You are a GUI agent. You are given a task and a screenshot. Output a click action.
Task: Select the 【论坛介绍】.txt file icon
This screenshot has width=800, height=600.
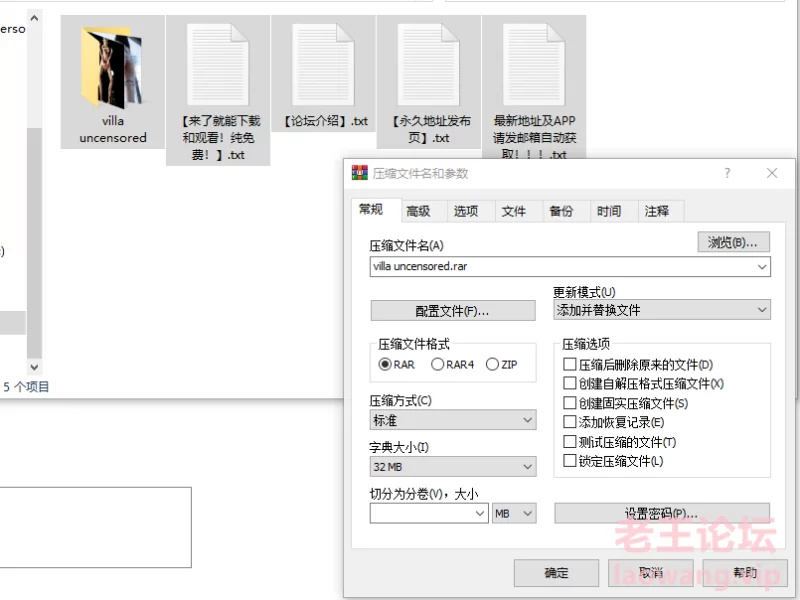[323, 64]
